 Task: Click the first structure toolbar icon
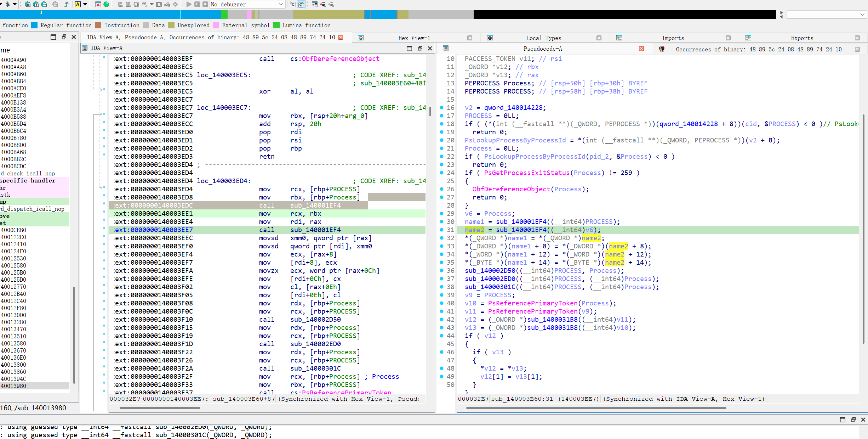[x=120, y=4]
